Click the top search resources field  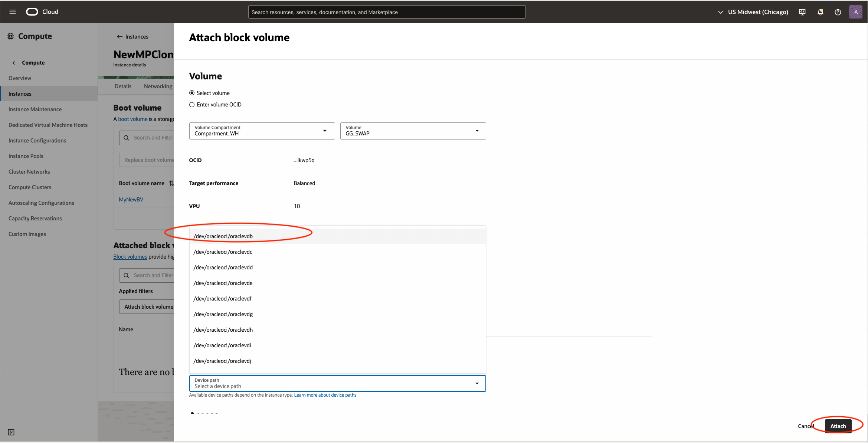pyautogui.click(x=387, y=12)
